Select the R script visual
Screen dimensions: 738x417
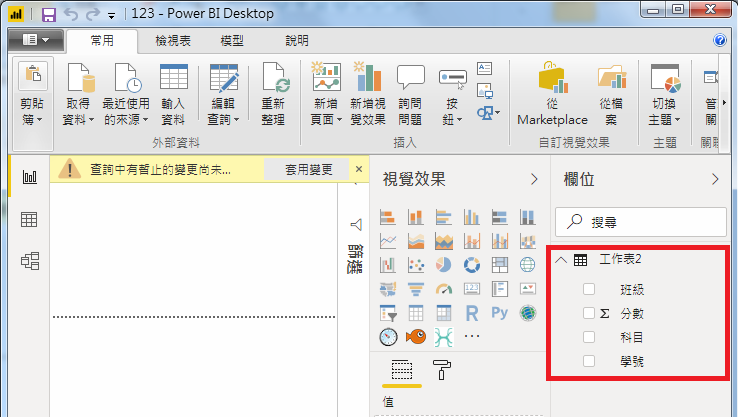[472, 313]
